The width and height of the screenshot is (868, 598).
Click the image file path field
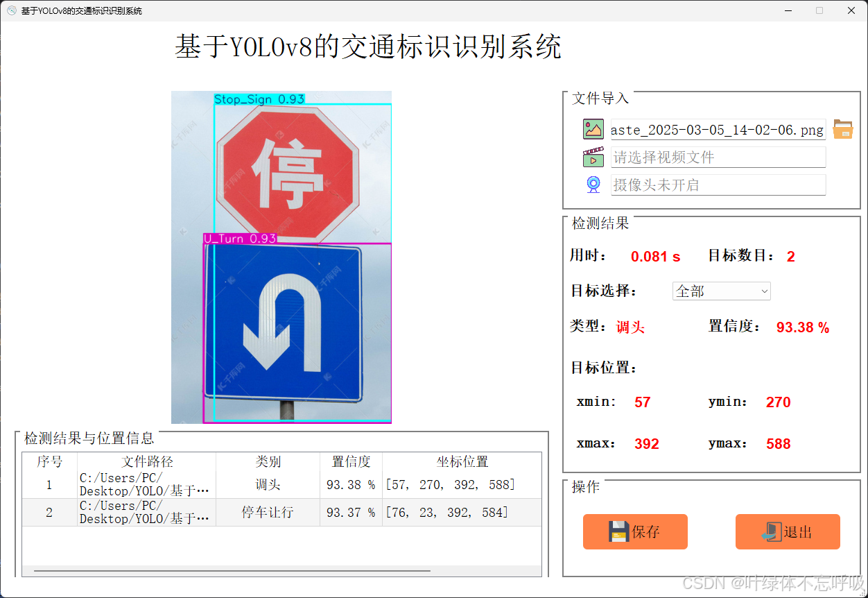[718, 130]
